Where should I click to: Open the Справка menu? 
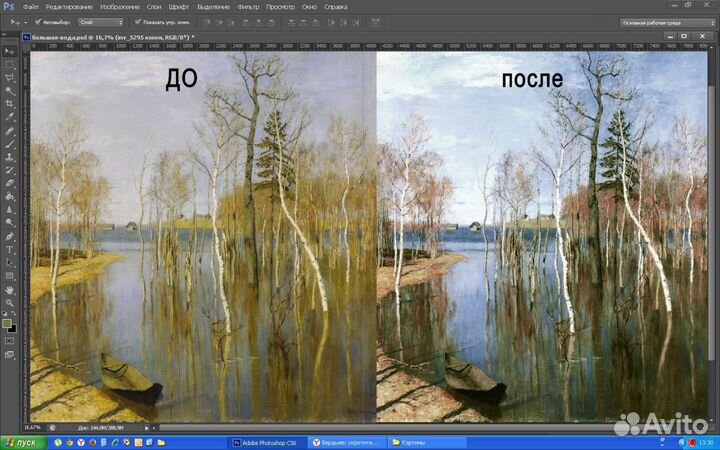[x=336, y=7]
